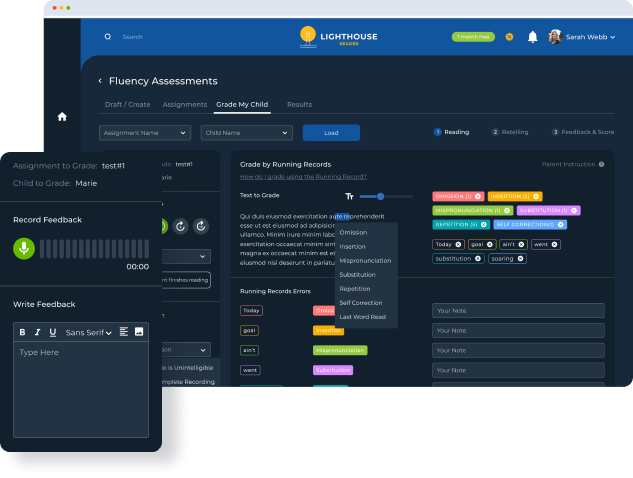This screenshot has height=478, width=633.
Task: Go back using the Fluency Assessments arrow
Action: point(100,81)
